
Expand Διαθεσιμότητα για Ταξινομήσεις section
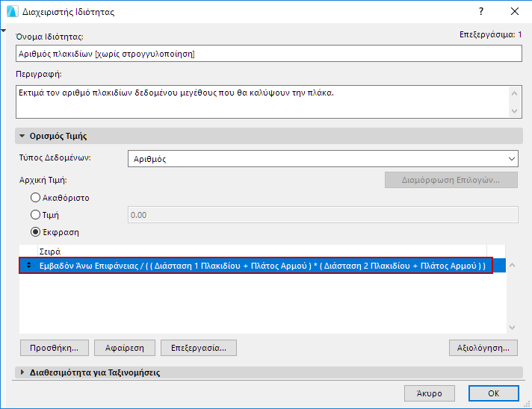click(22, 372)
